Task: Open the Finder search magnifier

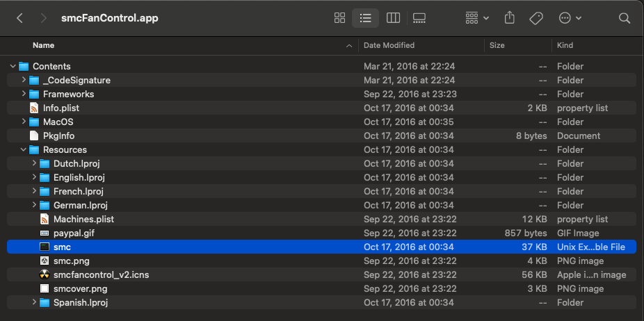Action: [x=625, y=18]
